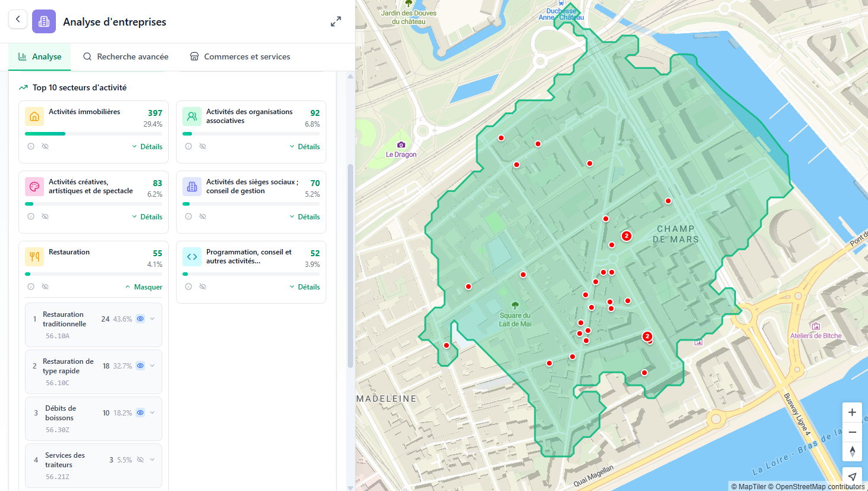Expand the Débits de boissons row chevron

pos(152,412)
